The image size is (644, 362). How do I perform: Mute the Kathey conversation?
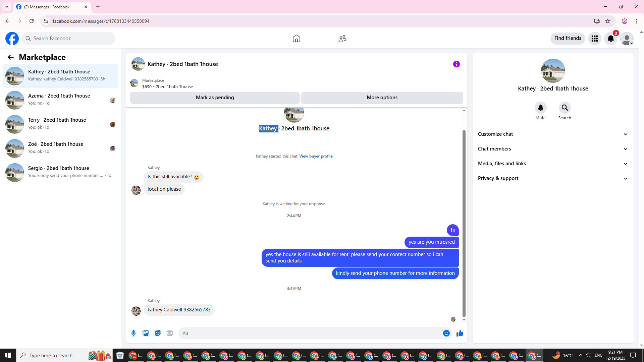point(540,108)
